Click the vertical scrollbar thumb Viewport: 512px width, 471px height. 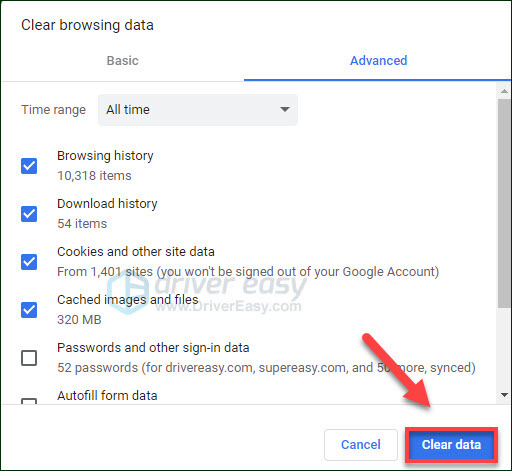point(504,203)
